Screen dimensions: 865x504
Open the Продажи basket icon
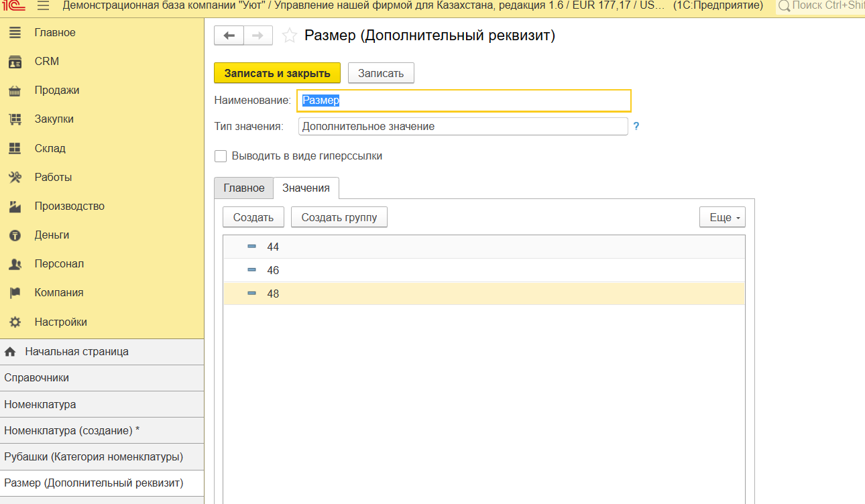point(15,90)
